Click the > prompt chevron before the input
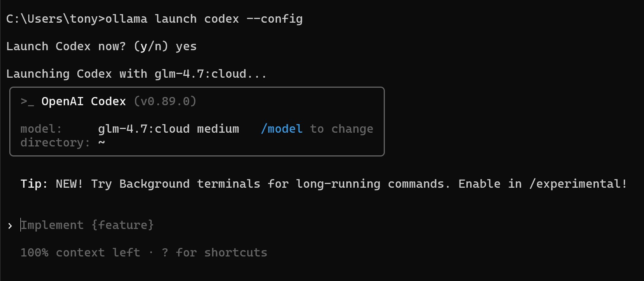The width and height of the screenshot is (644, 281). (10, 226)
